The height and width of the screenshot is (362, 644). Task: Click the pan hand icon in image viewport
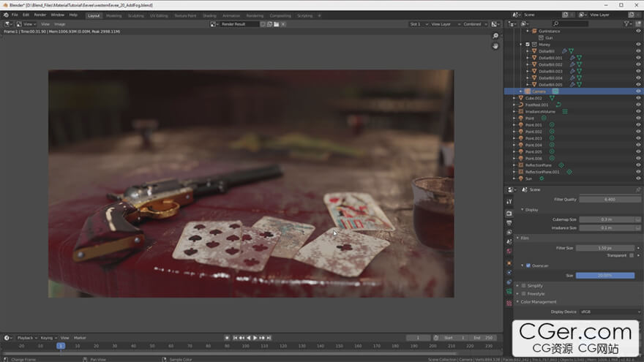coord(495,46)
